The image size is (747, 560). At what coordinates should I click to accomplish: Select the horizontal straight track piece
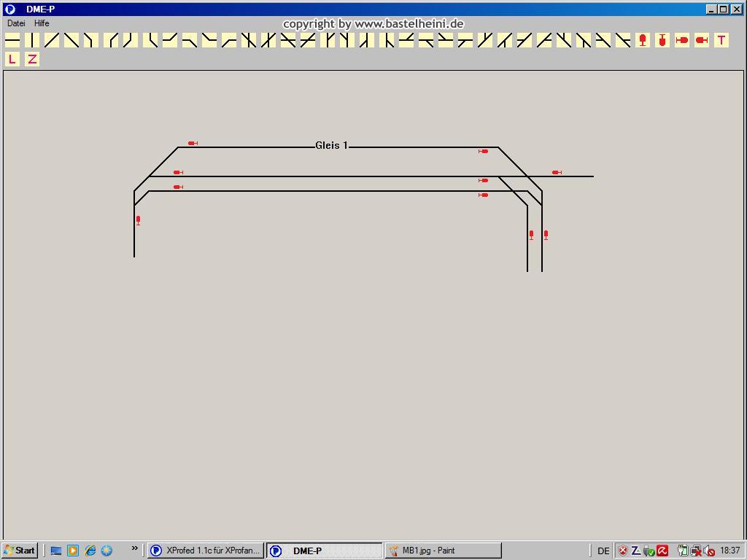12,40
